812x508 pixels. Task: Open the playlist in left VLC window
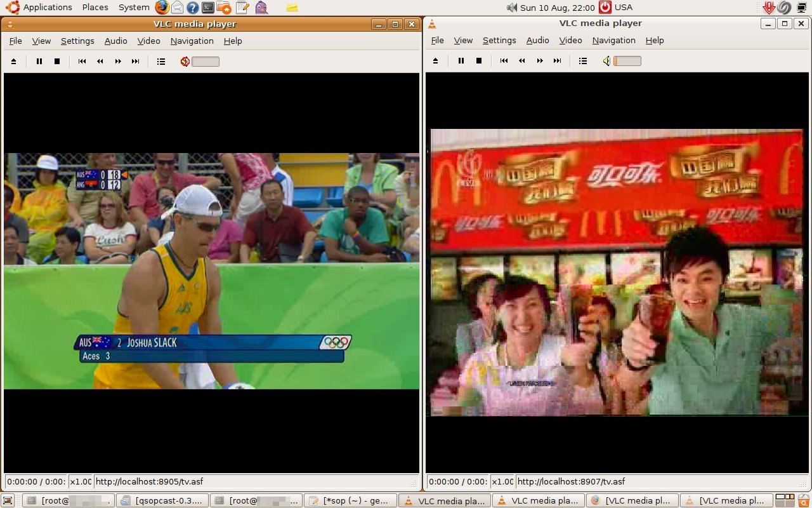161,62
